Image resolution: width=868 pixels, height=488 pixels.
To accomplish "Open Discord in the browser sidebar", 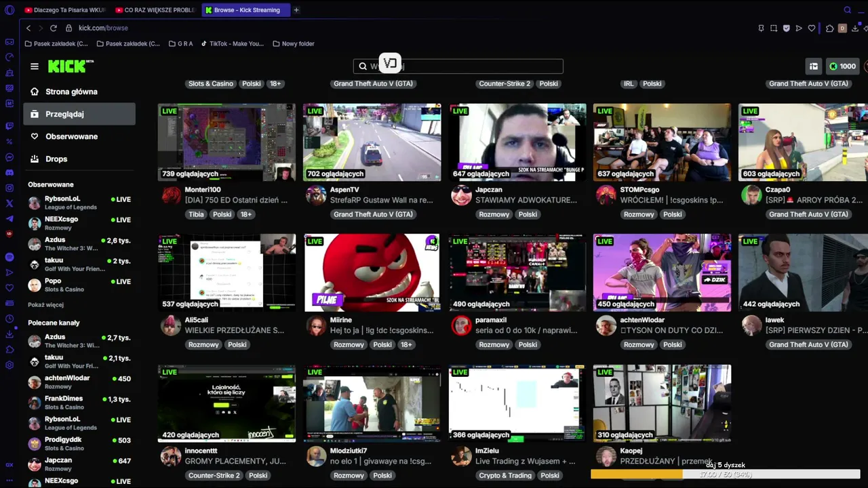I will 9,173.
